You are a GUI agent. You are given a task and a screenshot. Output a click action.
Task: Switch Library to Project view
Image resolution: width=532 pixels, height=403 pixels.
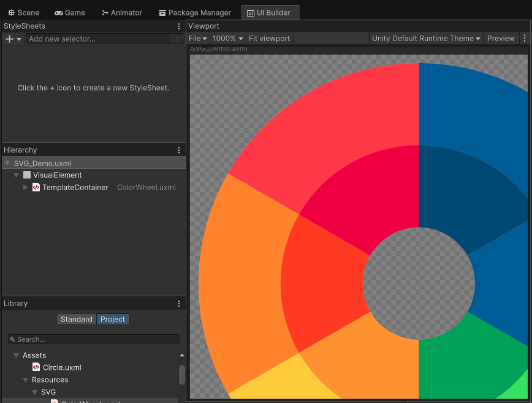coord(113,320)
